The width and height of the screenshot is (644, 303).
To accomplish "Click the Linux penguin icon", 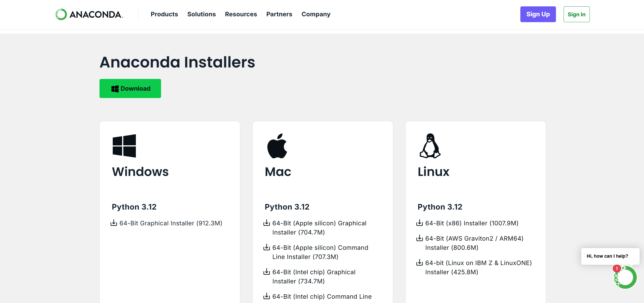I will click(x=430, y=146).
